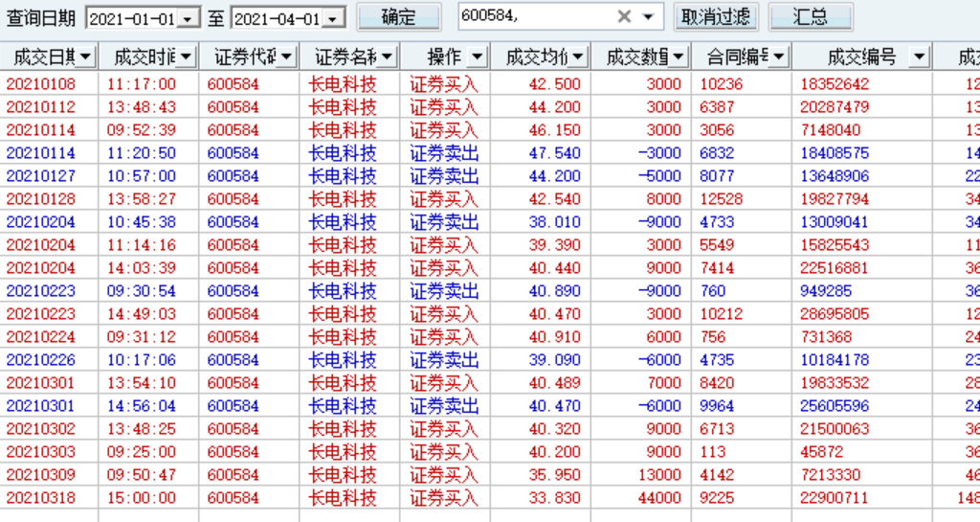The image size is (980, 522).
Task: Open the 成交时间 column filter arrow
Action: 186,57
